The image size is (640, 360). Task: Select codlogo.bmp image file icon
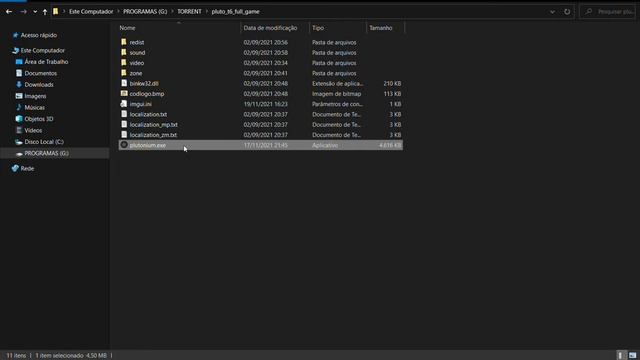coord(124,93)
